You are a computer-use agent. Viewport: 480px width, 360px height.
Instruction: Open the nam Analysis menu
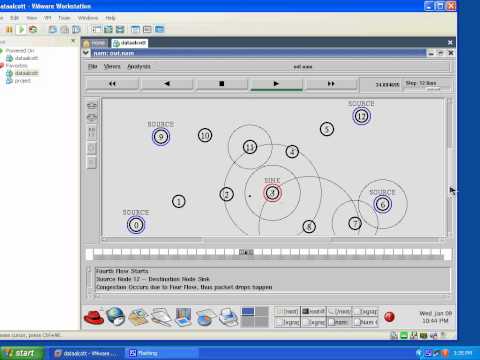point(139,66)
